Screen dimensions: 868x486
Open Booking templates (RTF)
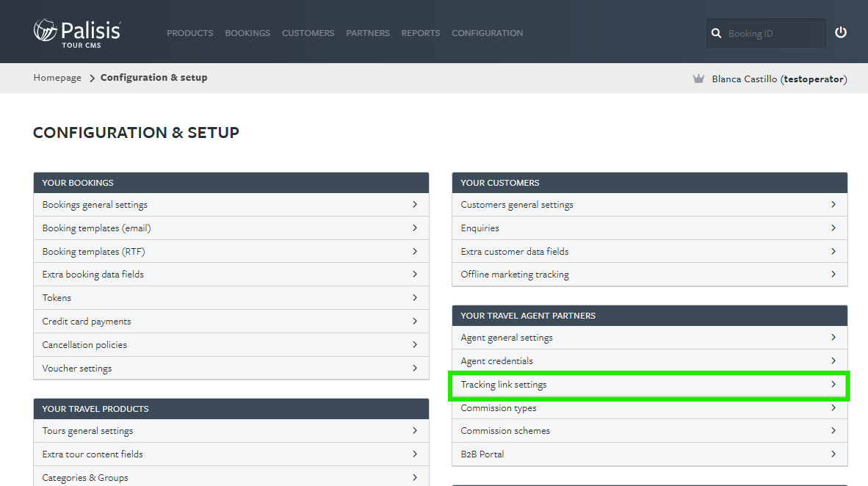pyautogui.click(x=231, y=251)
